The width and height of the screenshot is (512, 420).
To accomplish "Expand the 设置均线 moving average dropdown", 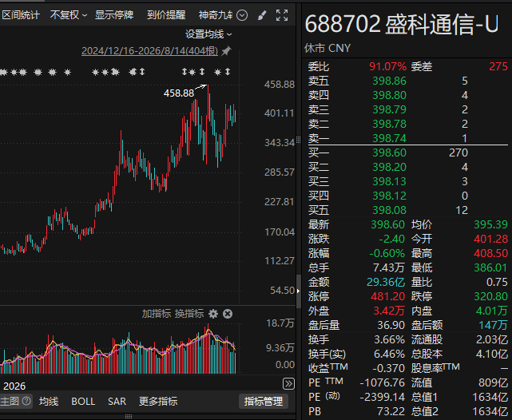I will pyautogui.click(x=208, y=34).
